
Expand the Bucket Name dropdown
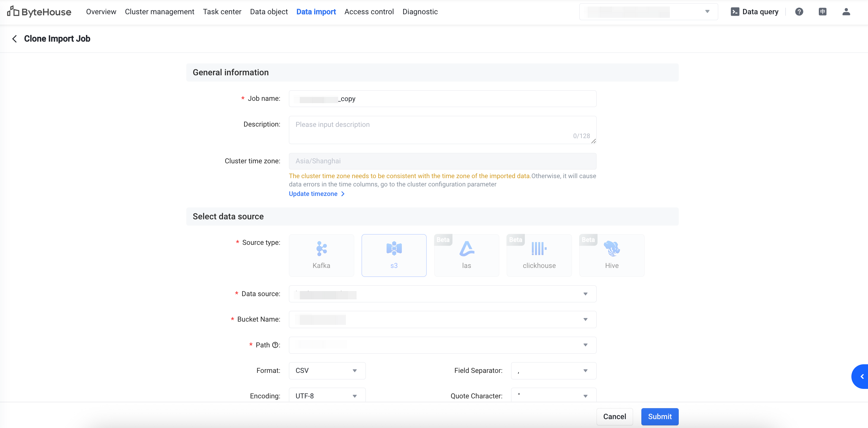pyautogui.click(x=442, y=319)
